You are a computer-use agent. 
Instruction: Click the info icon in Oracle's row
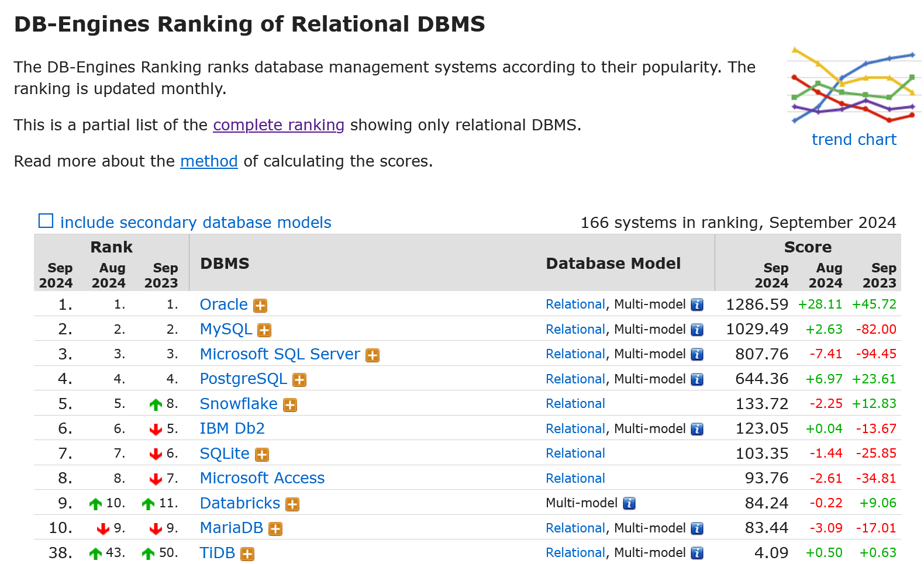click(x=697, y=305)
